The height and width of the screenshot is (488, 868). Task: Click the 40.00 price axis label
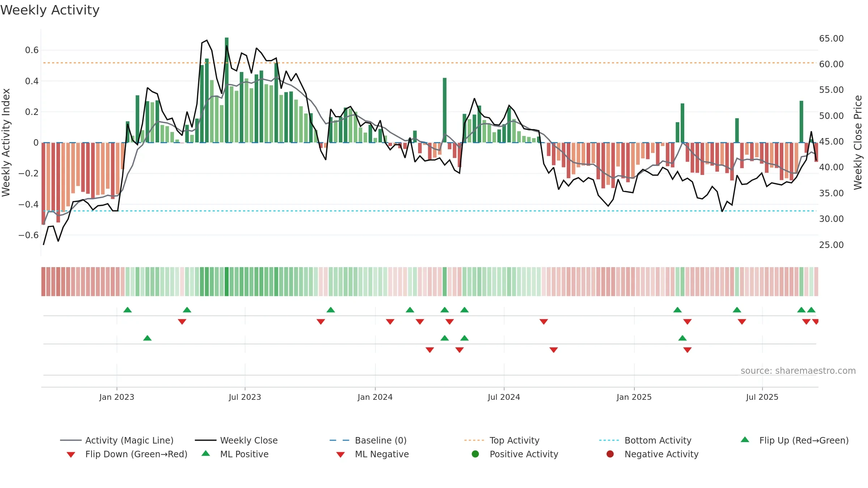831,167
